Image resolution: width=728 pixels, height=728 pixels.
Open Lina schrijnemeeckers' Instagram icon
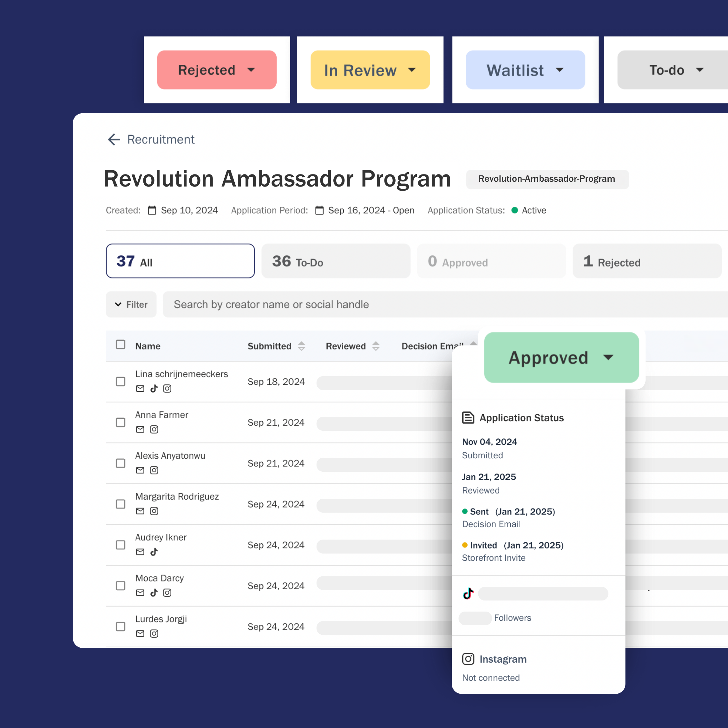(x=167, y=389)
